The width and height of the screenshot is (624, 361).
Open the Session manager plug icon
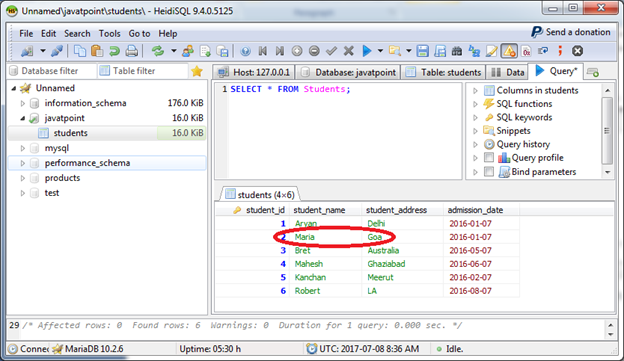[x=27, y=51]
